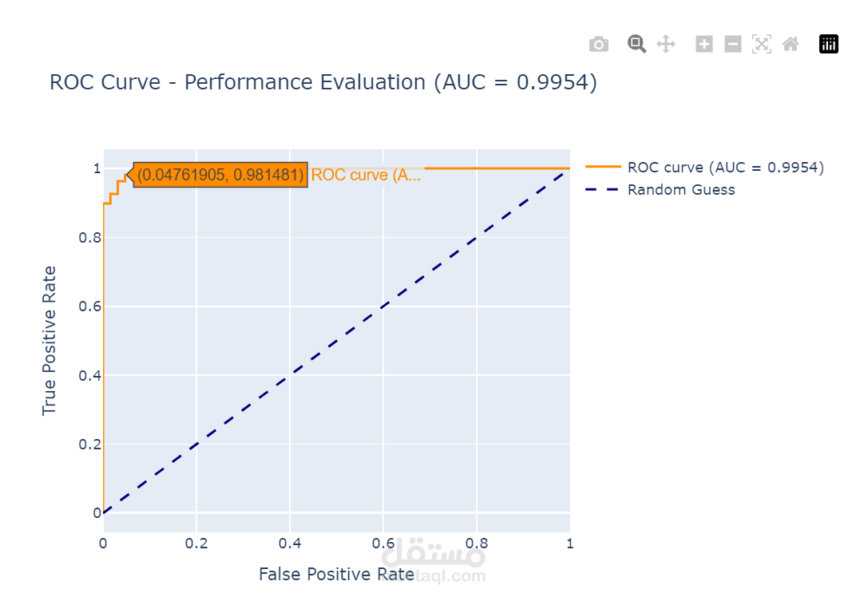Image resolution: width=868 pixels, height=597 pixels.
Task: Zoom out with the minus icon
Action: 733,44
